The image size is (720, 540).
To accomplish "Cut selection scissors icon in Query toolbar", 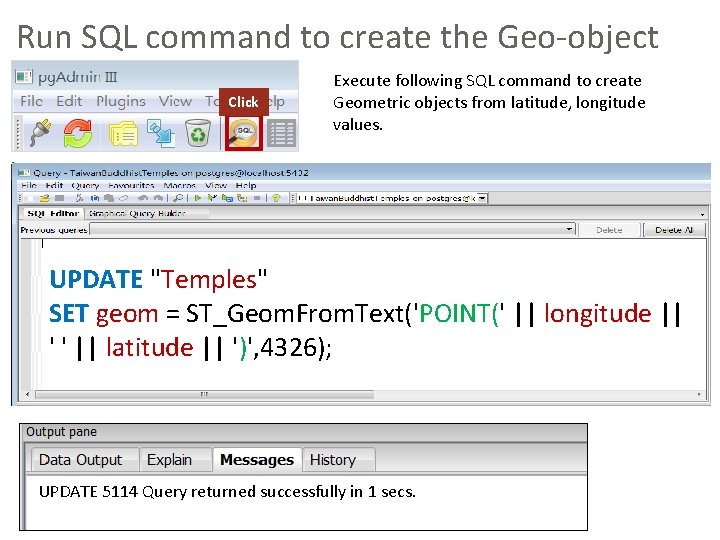I will [80, 198].
